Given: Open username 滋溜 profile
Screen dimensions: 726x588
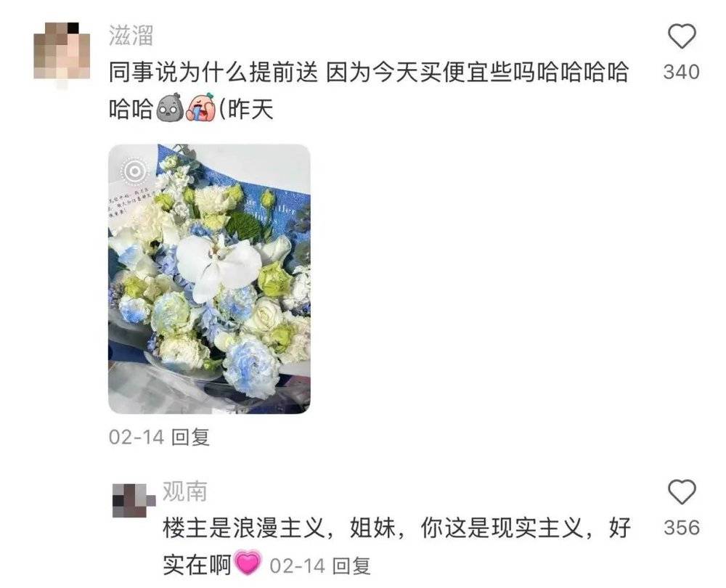Looking at the screenshot, I should point(131,35).
